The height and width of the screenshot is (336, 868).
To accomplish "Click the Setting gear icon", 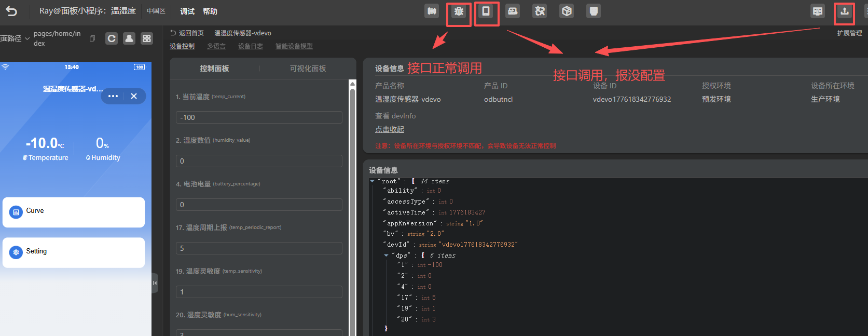I will (x=16, y=252).
